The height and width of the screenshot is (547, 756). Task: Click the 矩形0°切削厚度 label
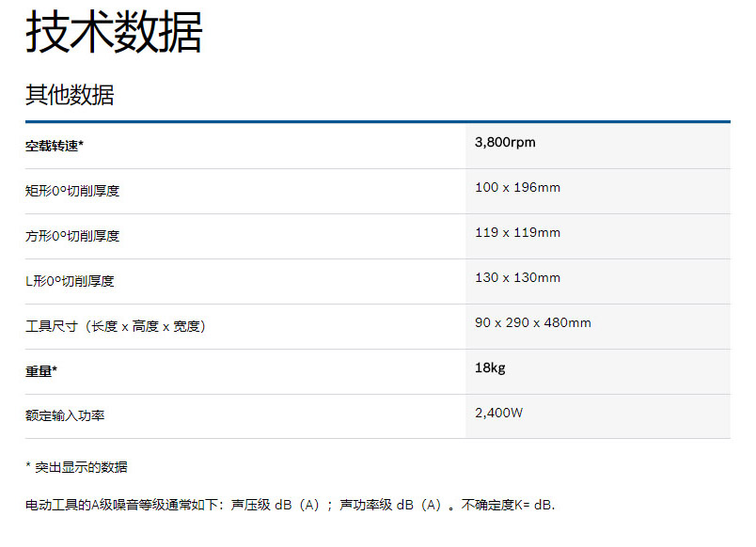72,191
